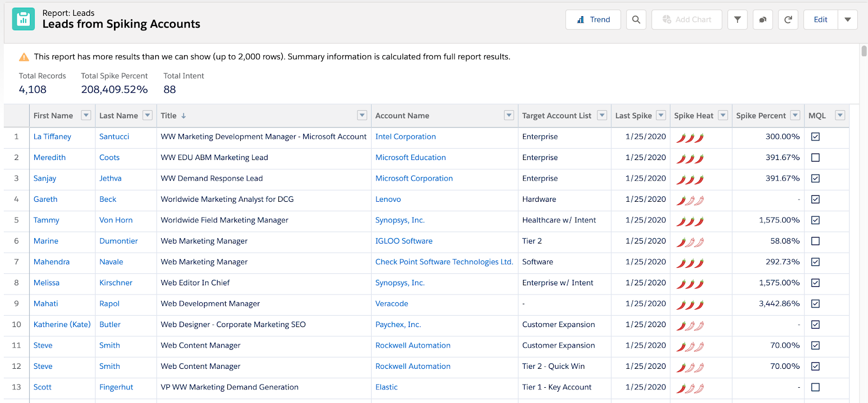
Task: Toggle the chart display button
Action: (x=763, y=20)
